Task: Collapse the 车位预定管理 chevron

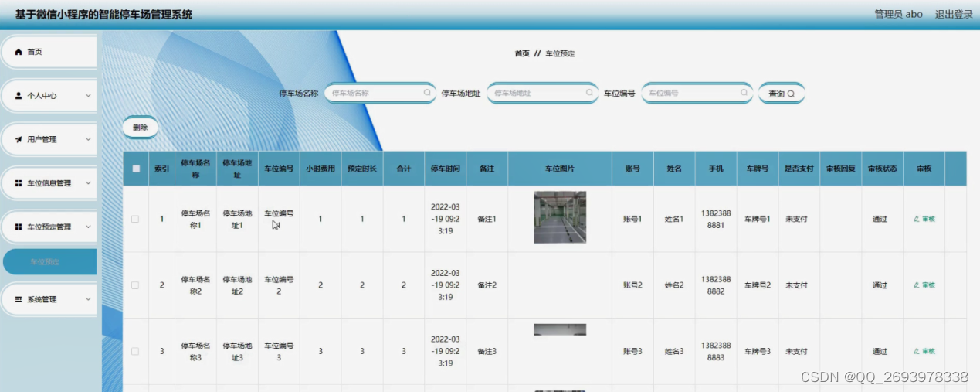Action: [x=88, y=227]
